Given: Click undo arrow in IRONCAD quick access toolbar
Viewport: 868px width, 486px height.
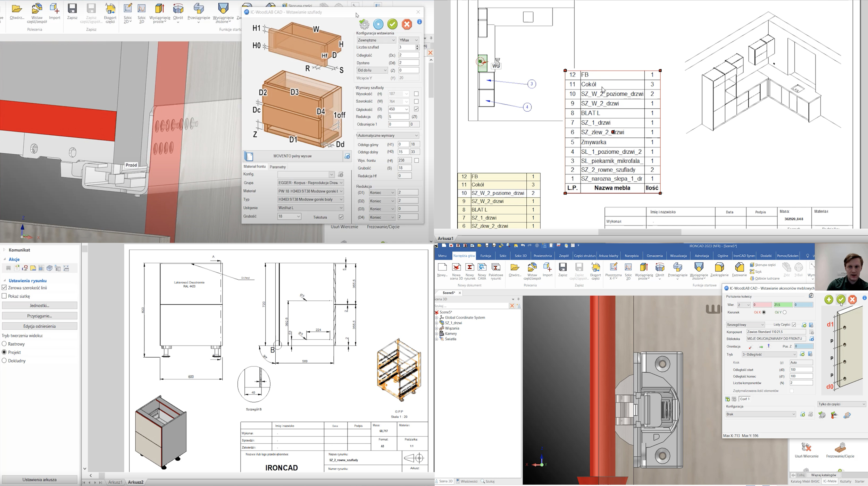Looking at the screenshot, I should coord(523,246).
